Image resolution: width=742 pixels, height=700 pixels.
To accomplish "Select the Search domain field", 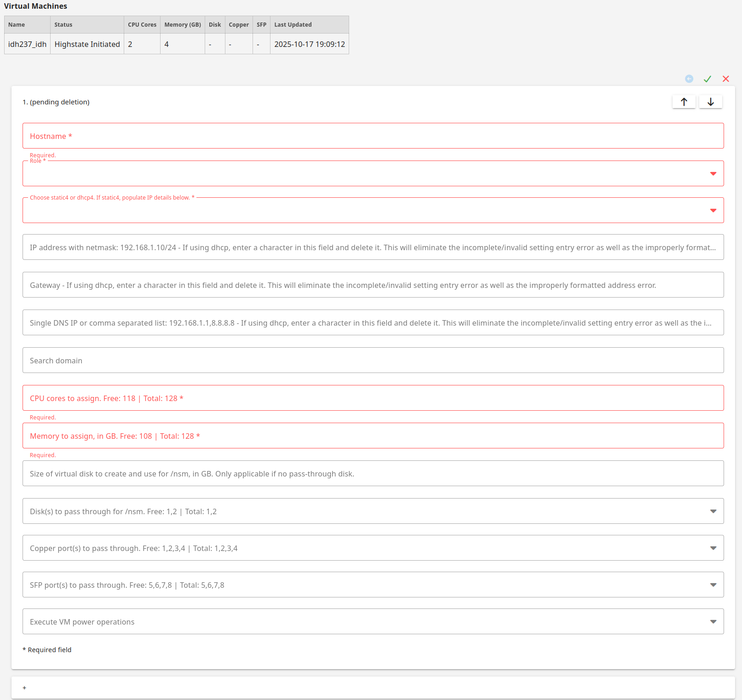I will pos(373,360).
